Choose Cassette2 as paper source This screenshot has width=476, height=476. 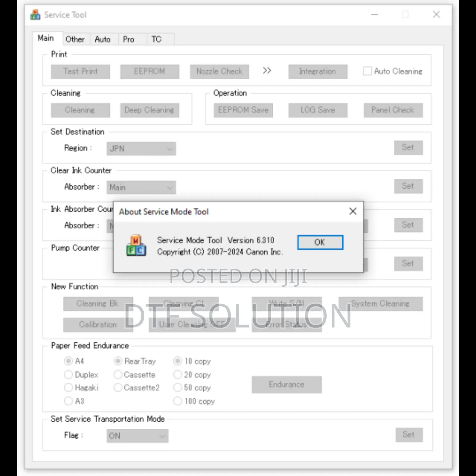click(x=118, y=387)
